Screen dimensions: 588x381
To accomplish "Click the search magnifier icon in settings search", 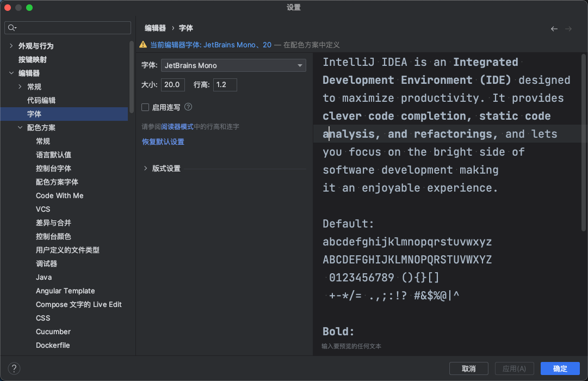I will [x=12, y=28].
